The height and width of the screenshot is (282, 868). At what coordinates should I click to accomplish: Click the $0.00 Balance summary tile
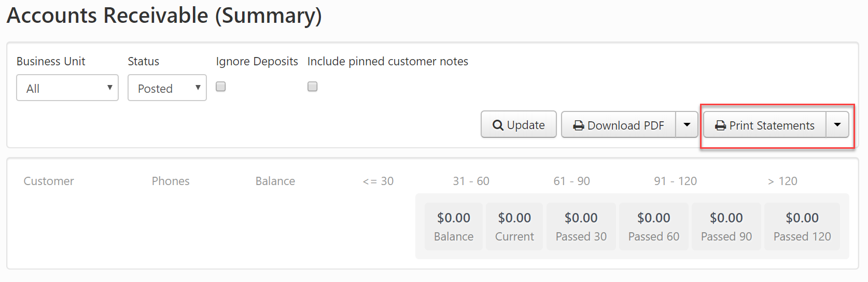454,227
